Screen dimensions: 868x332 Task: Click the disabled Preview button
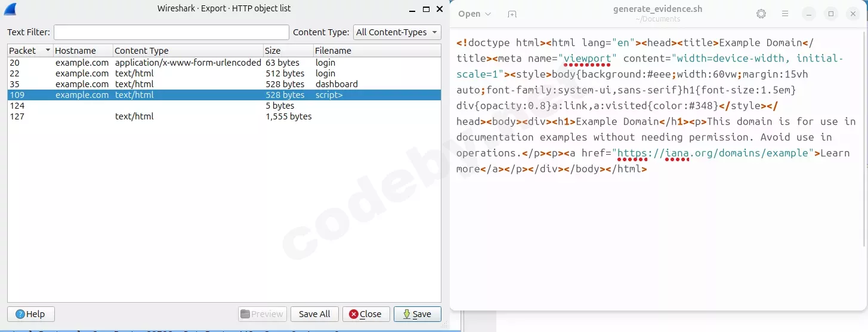(262, 314)
